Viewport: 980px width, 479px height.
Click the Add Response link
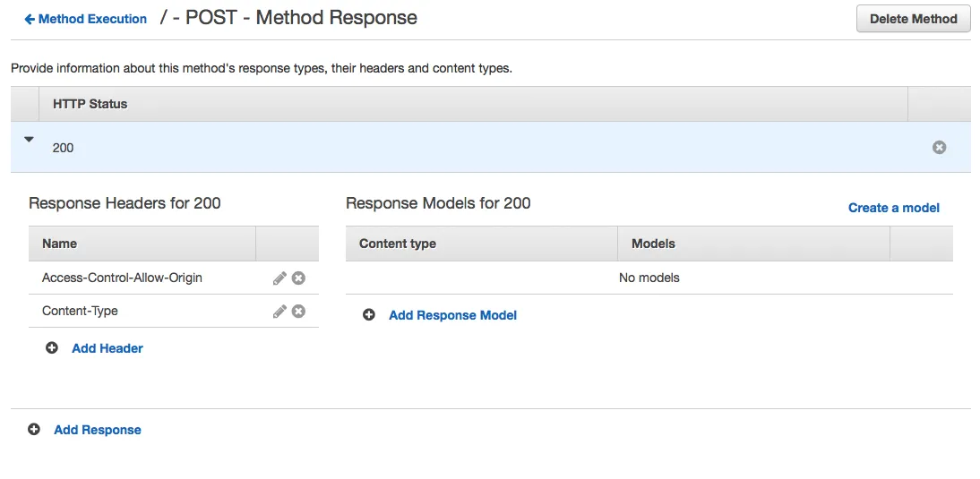98,430
